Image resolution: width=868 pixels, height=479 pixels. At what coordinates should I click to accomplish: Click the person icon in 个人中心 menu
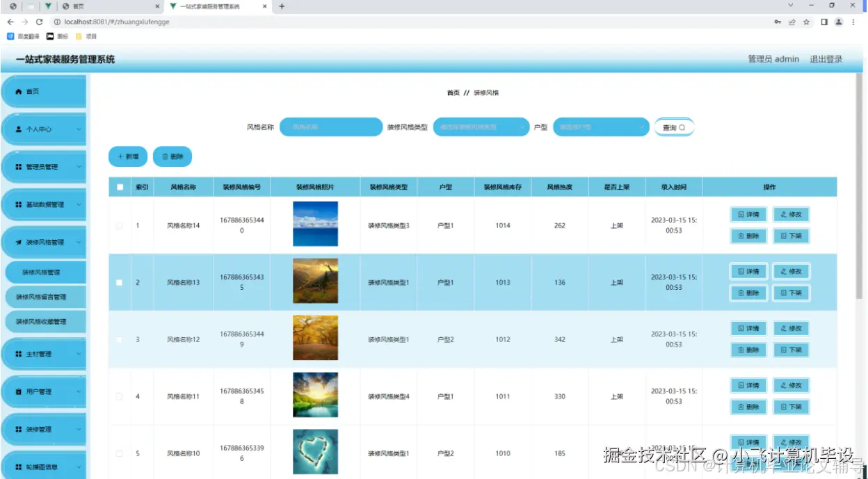[19, 129]
